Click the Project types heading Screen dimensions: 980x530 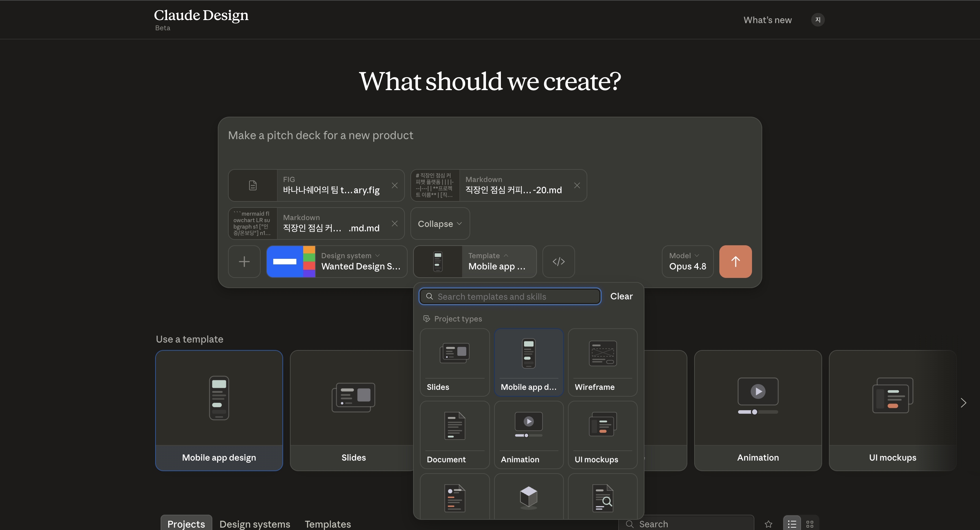pos(458,319)
